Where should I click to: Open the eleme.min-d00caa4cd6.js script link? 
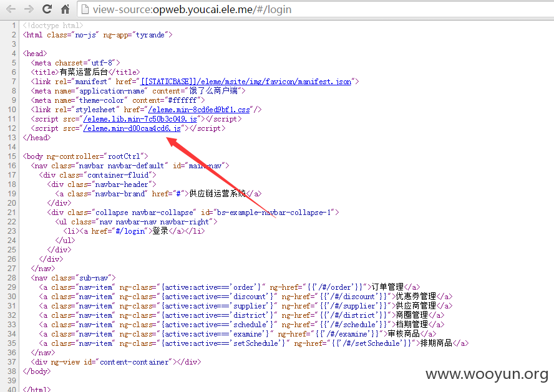132,128
